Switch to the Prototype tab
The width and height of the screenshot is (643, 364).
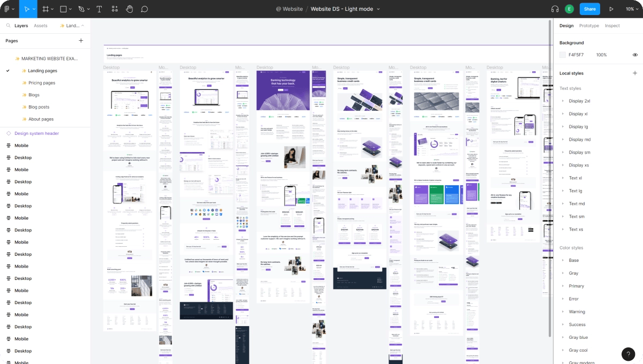(x=589, y=26)
